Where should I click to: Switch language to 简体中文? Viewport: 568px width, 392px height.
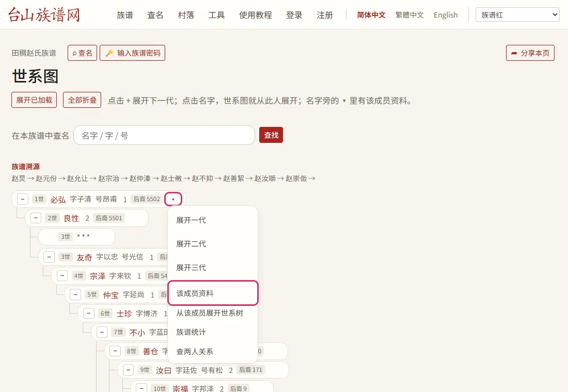pyautogui.click(x=371, y=15)
